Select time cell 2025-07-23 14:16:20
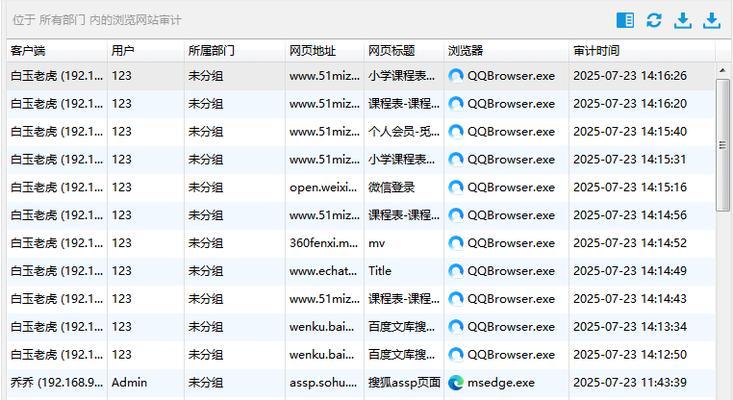This screenshot has height=400, width=733. [630, 104]
